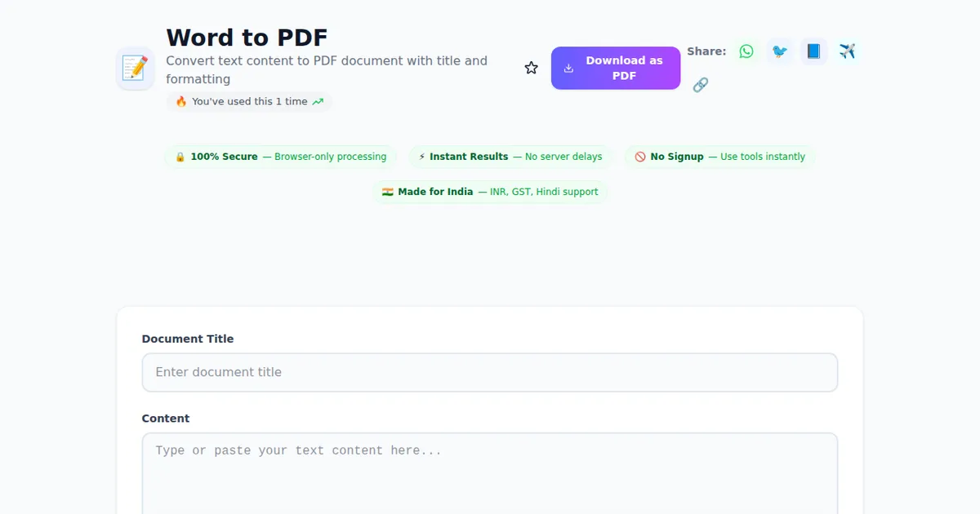Select the 100% Secure badge
This screenshot has height=514, width=980.
281,157
